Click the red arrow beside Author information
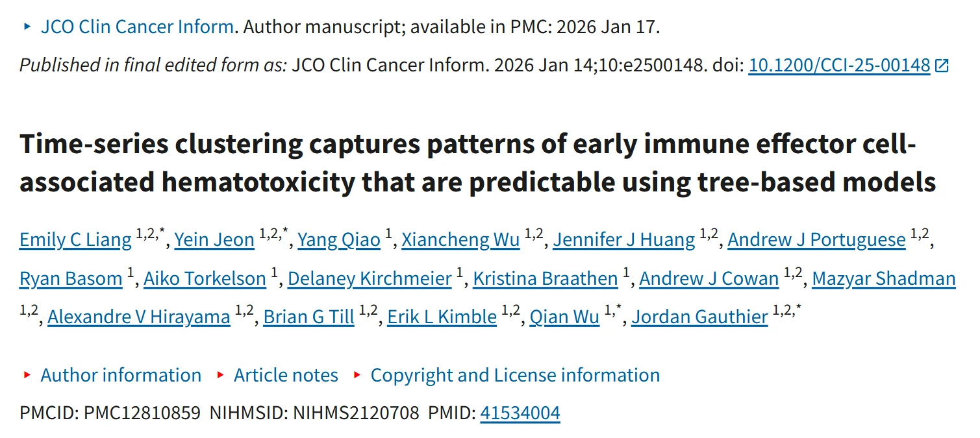The height and width of the screenshot is (438, 980). (27, 375)
